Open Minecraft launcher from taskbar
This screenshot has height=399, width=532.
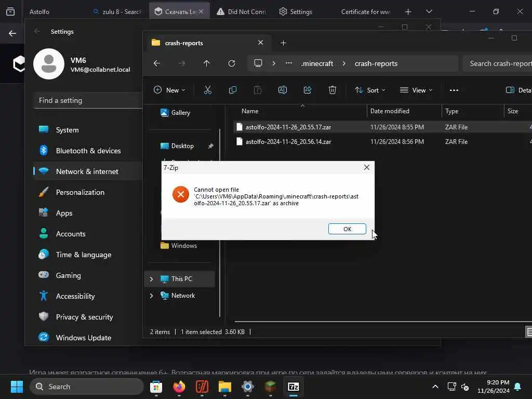(270, 387)
